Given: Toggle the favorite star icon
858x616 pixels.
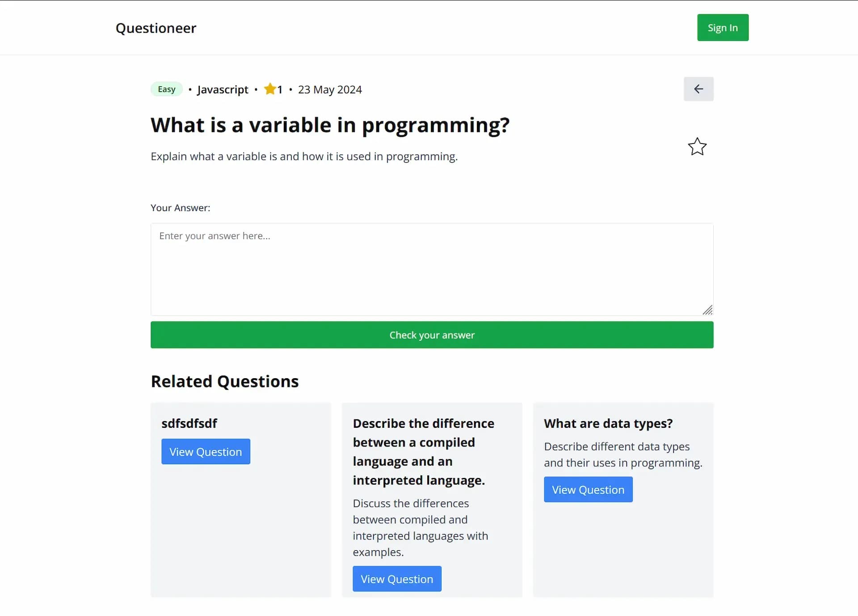Looking at the screenshot, I should (697, 147).
